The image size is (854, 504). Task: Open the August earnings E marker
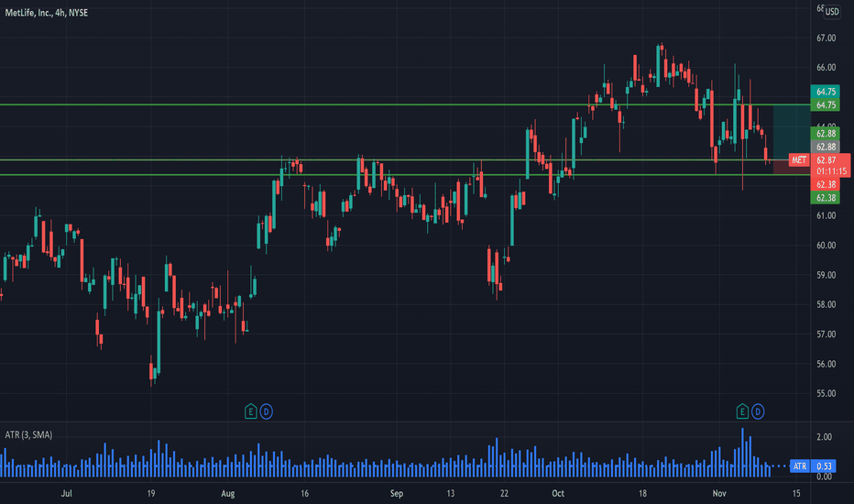tap(250, 411)
